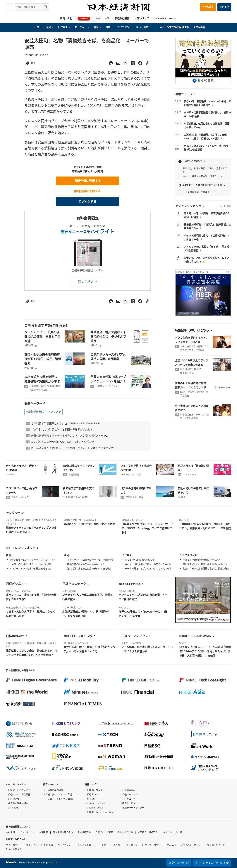Viewport: 237px width, 868px height.
Task: Click the print icon at the end of the article
Action: coord(111,301)
